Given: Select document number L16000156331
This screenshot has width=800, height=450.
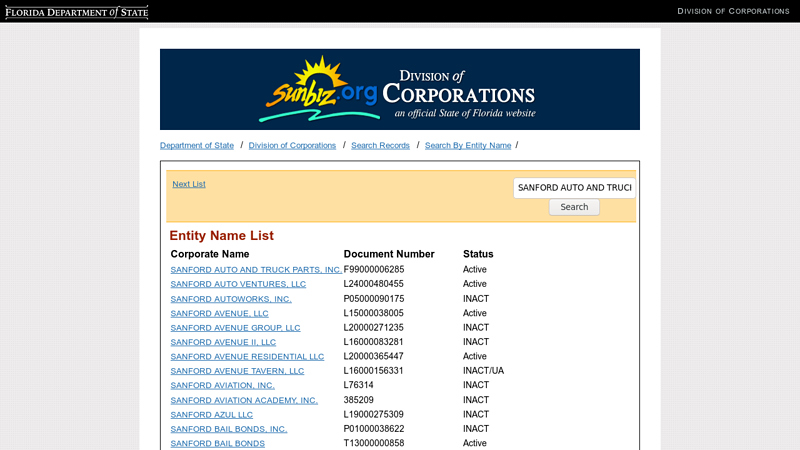Looking at the screenshot, I should 373,370.
